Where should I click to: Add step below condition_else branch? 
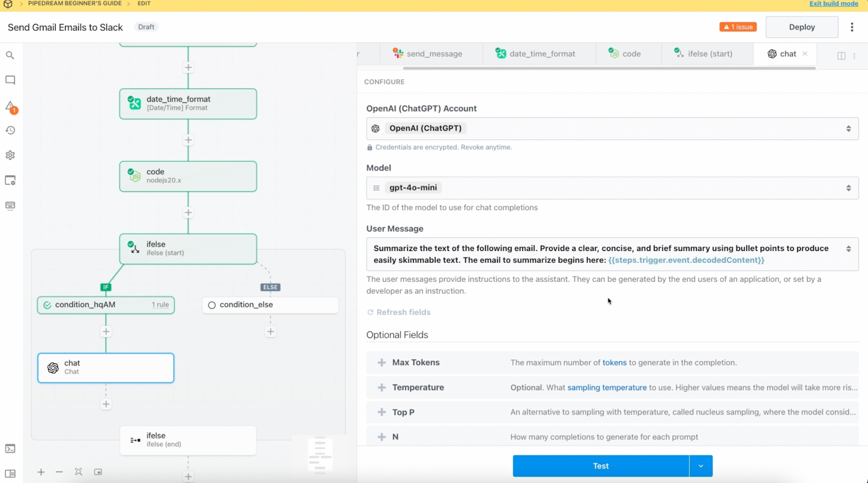click(x=270, y=331)
